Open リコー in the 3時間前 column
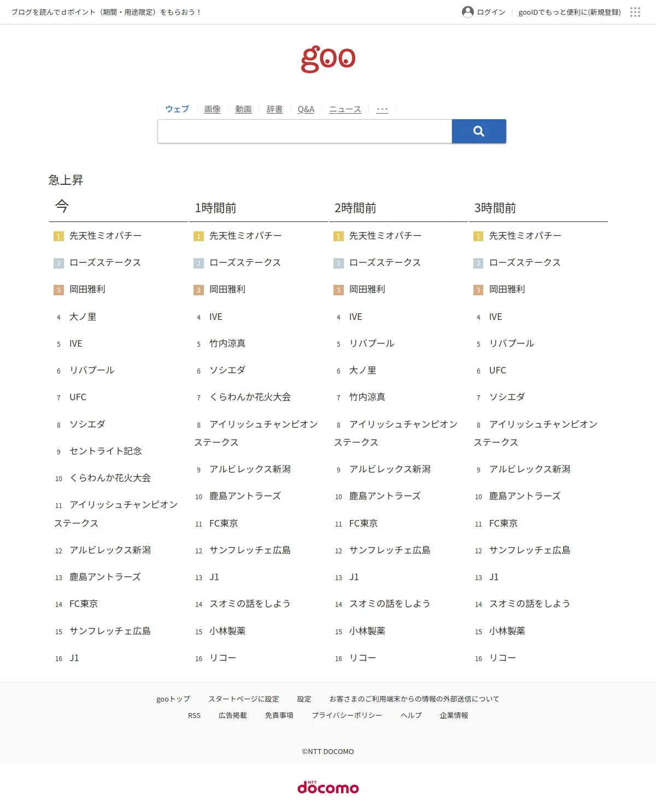656x812 pixels. 502,658
